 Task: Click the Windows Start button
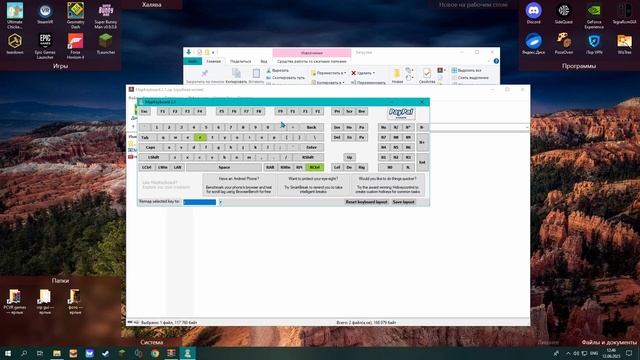(7, 353)
